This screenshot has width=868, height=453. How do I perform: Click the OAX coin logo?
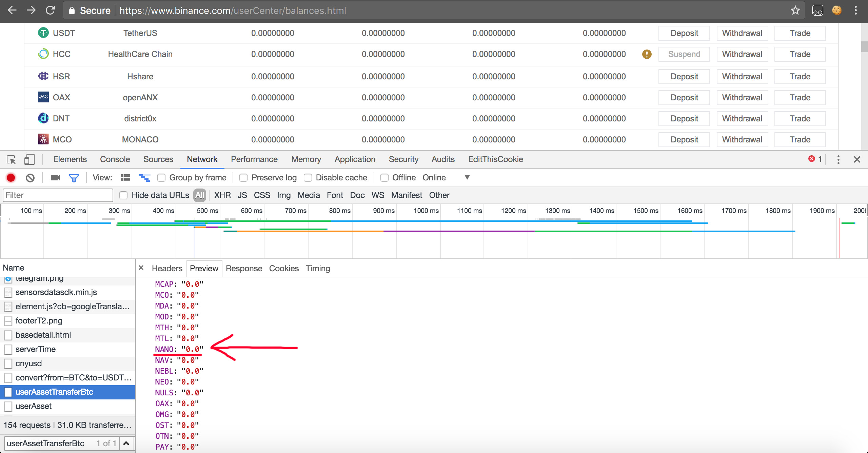tap(43, 97)
